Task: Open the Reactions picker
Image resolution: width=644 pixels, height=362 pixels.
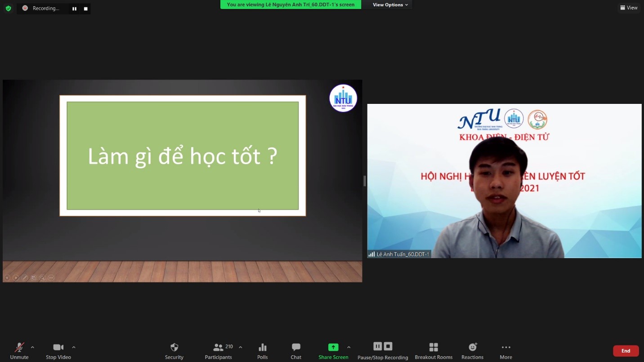Action: click(472, 351)
